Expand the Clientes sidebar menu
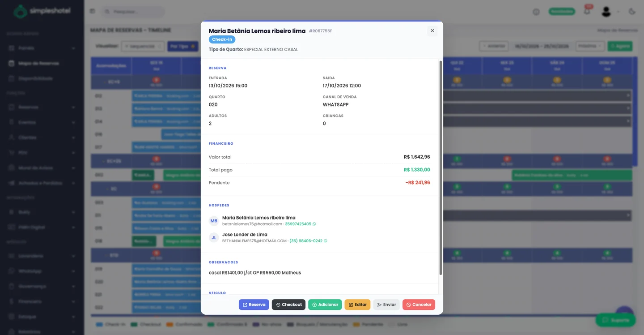 coord(42,137)
